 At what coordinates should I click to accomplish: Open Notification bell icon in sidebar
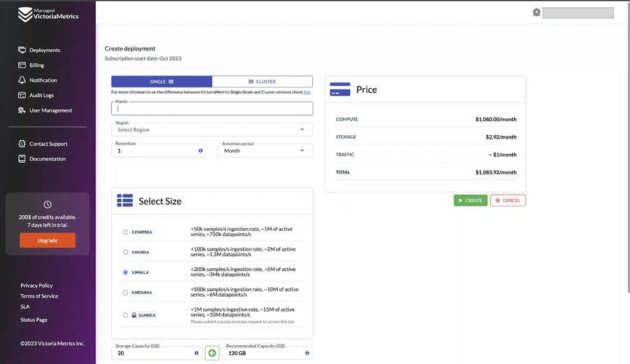tap(22, 80)
